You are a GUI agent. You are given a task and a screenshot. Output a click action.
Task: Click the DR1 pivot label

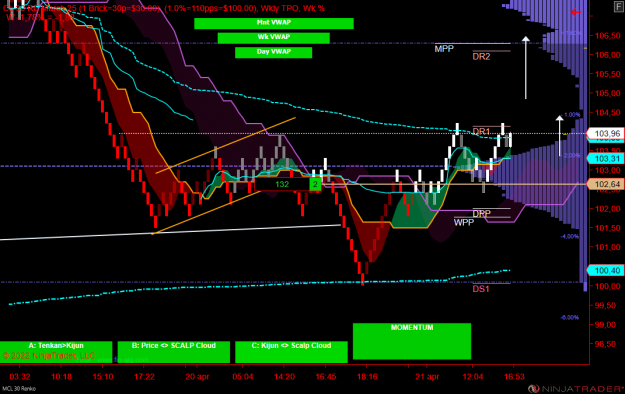[x=481, y=131]
